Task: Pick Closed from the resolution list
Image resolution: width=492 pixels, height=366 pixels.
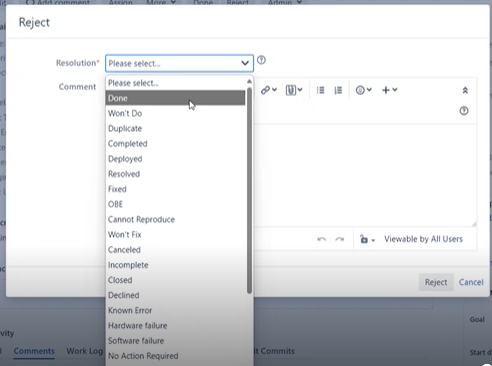Action: (176, 280)
